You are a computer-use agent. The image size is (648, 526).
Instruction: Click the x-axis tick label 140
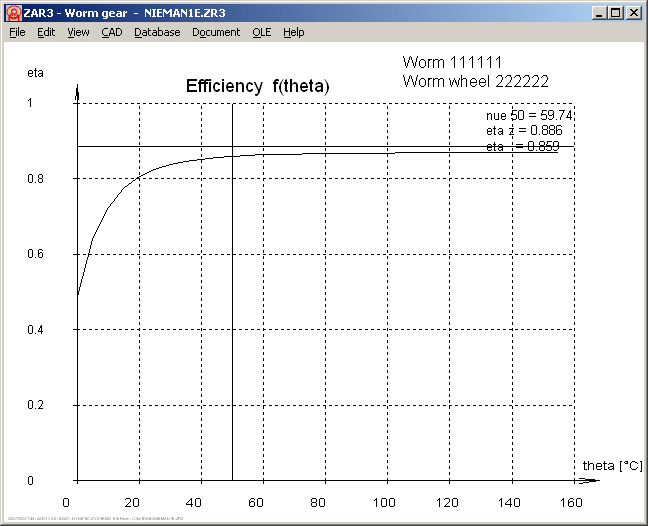[509, 502]
